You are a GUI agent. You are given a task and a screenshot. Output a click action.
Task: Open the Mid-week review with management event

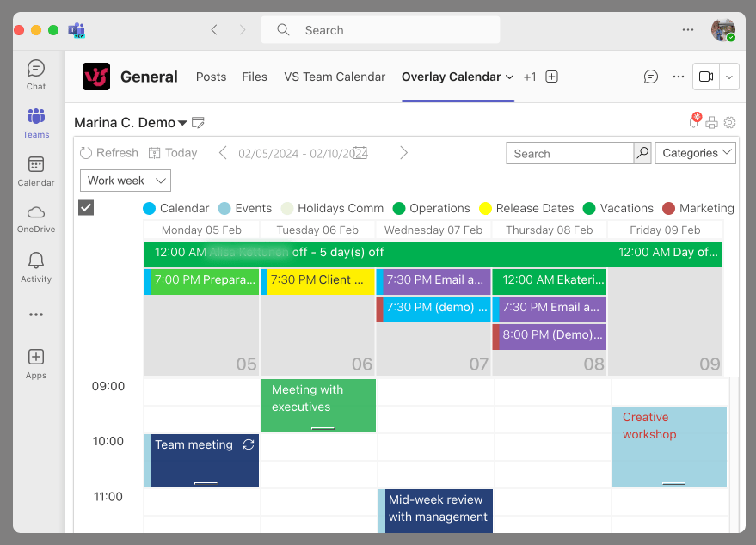pyautogui.click(x=436, y=511)
